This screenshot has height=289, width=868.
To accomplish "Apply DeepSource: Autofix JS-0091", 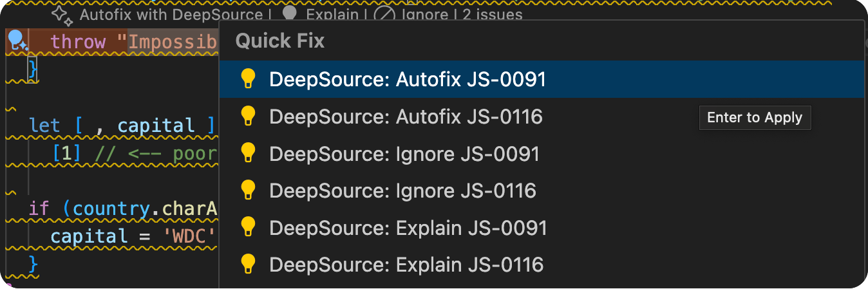I will tap(542, 79).
